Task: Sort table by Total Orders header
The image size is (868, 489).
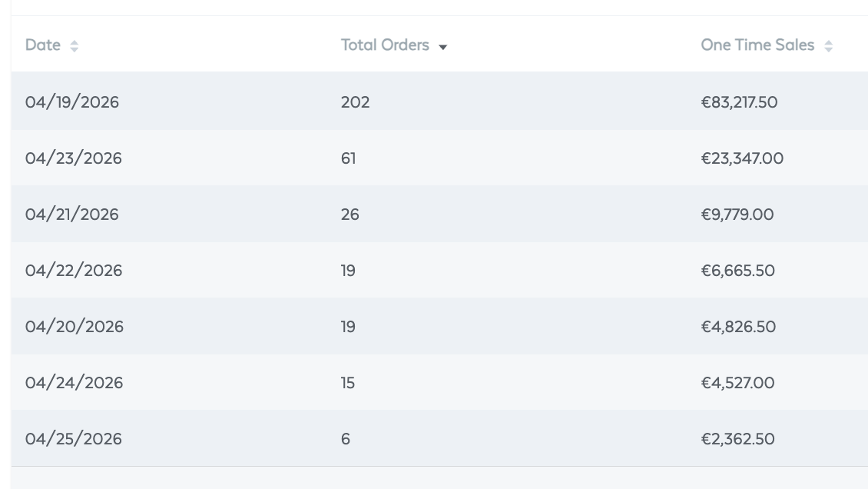Action: click(x=385, y=45)
